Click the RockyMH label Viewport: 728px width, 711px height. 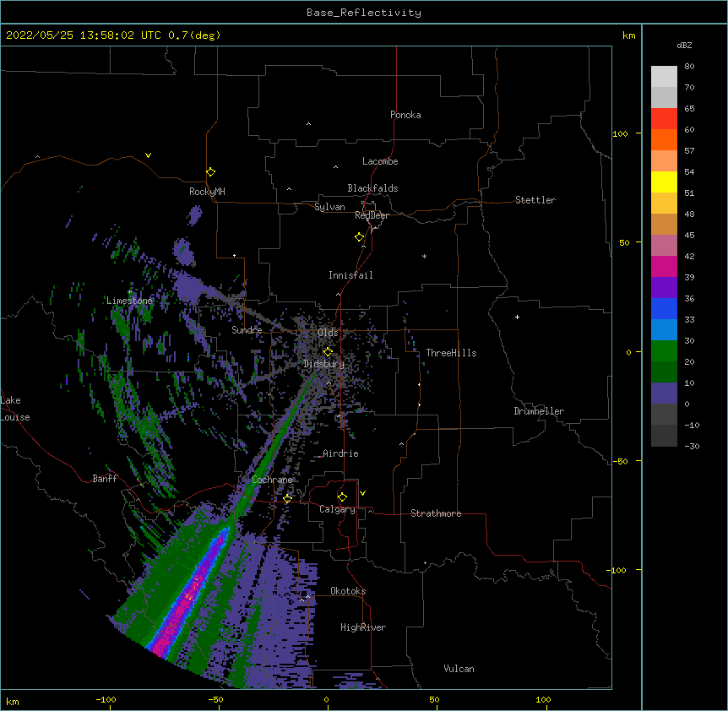tap(207, 192)
